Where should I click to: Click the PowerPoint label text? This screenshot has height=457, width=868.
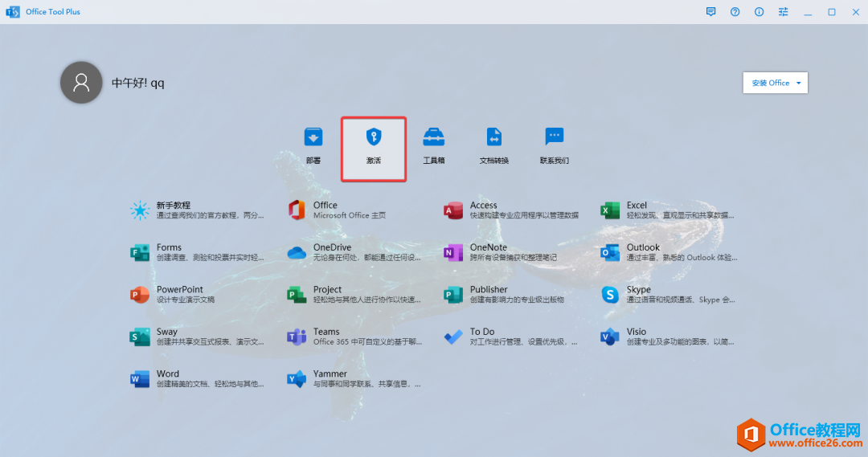[179, 289]
